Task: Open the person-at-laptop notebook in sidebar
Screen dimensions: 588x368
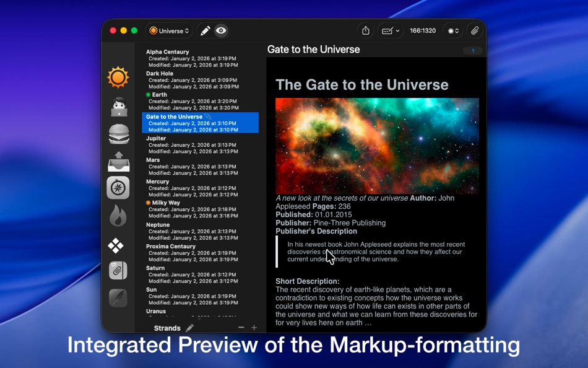Action: click(x=118, y=105)
